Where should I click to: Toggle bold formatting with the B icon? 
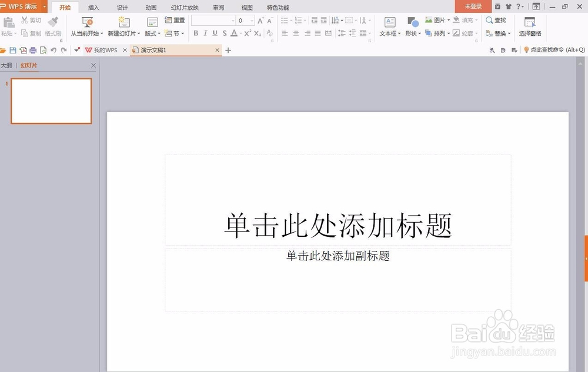[196, 33]
